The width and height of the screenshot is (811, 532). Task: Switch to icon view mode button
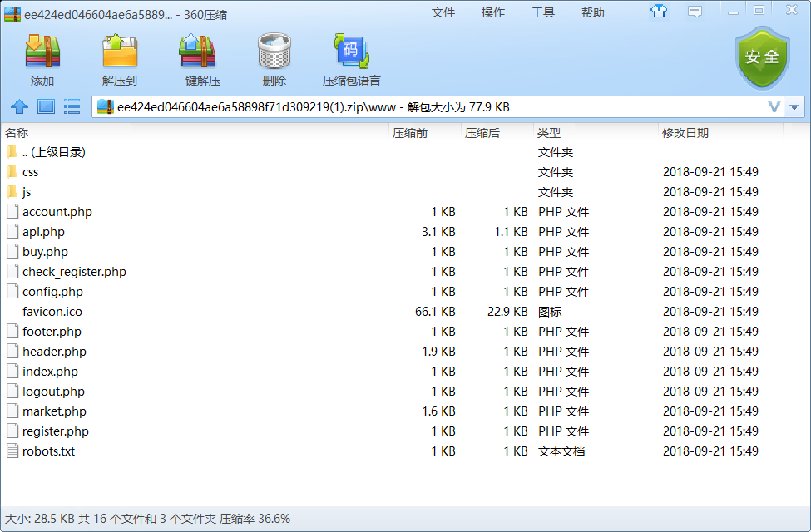[46, 107]
